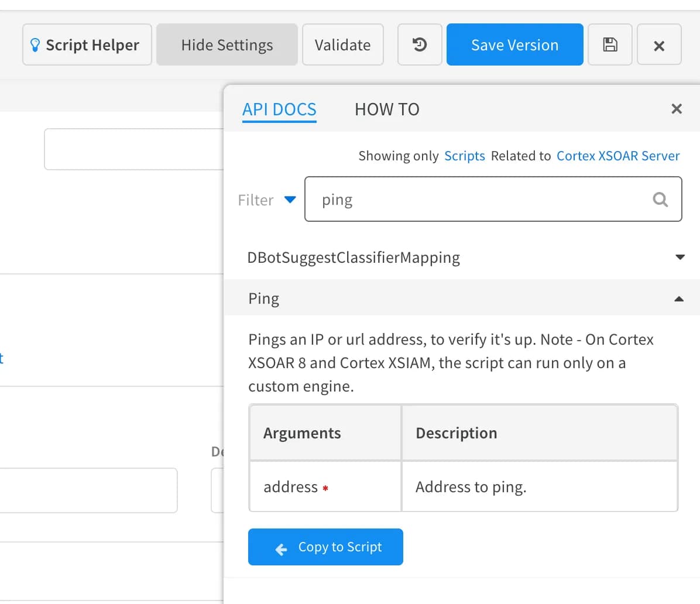
Task: Click the Cortex XSOAR Server link
Action: (618, 156)
